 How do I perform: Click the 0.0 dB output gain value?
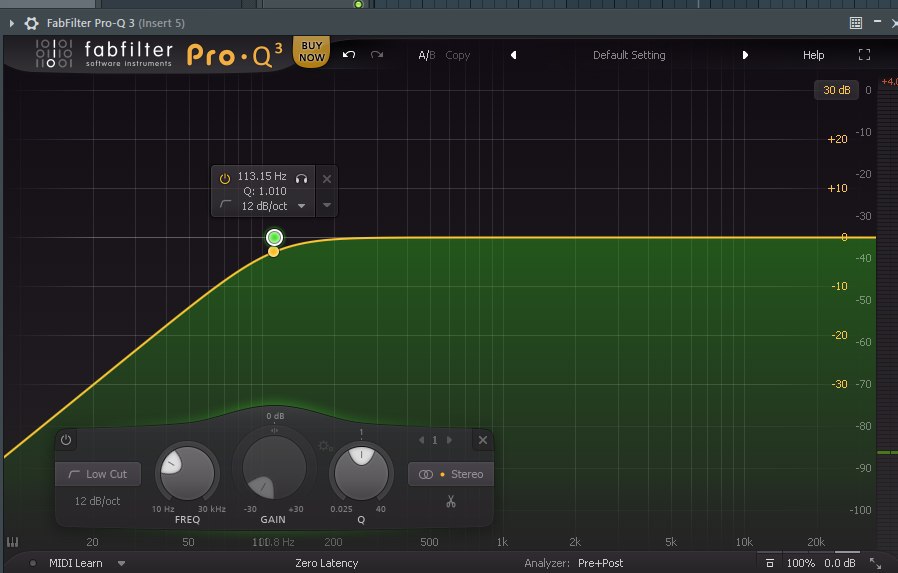click(x=840, y=563)
